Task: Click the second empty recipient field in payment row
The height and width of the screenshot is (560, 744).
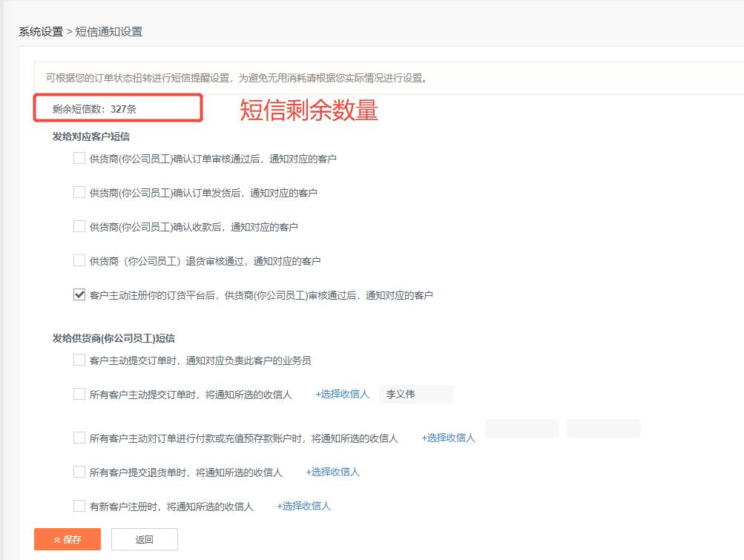Action: [x=604, y=428]
